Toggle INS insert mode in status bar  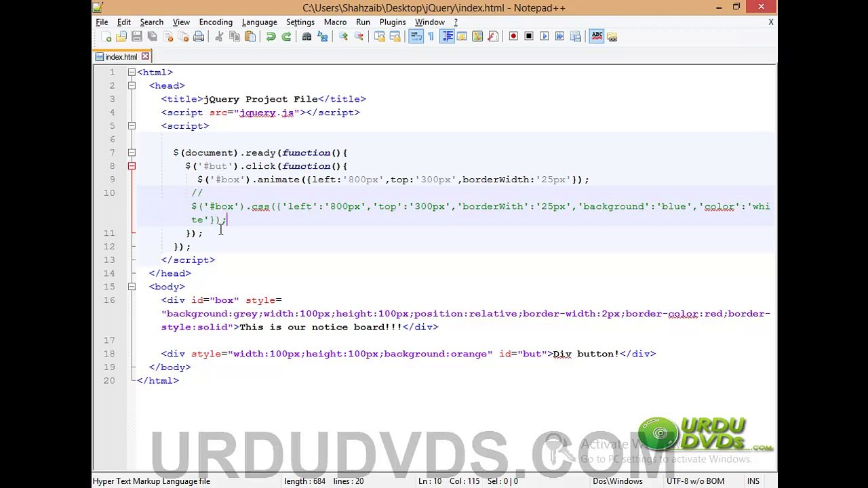click(x=753, y=481)
